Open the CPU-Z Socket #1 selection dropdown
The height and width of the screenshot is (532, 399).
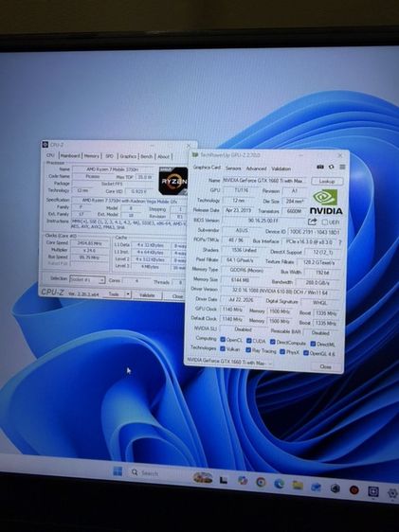pos(87,279)
